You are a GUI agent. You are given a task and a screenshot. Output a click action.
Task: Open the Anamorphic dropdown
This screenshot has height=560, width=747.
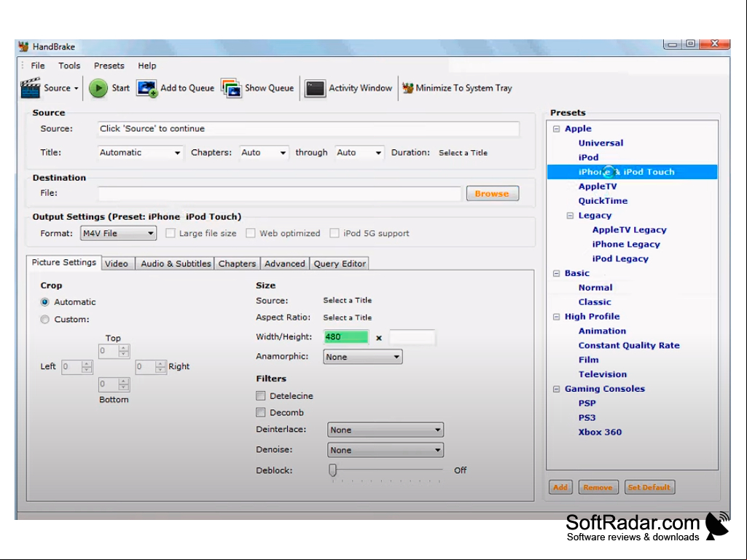362,357
